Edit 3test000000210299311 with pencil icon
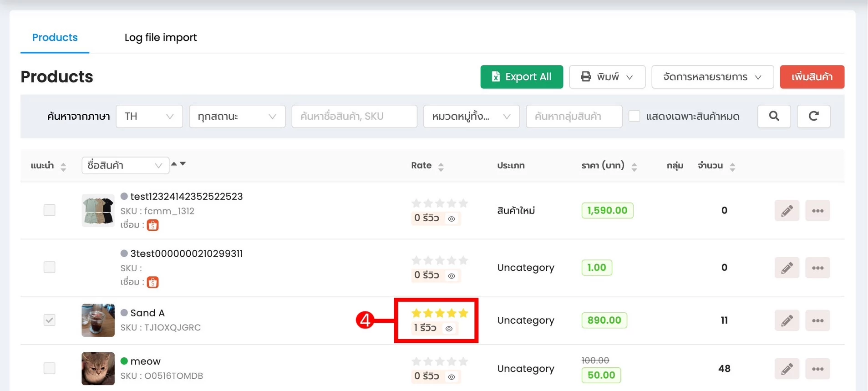Viewport: 868px width, 391px height. tap(787, 267)
